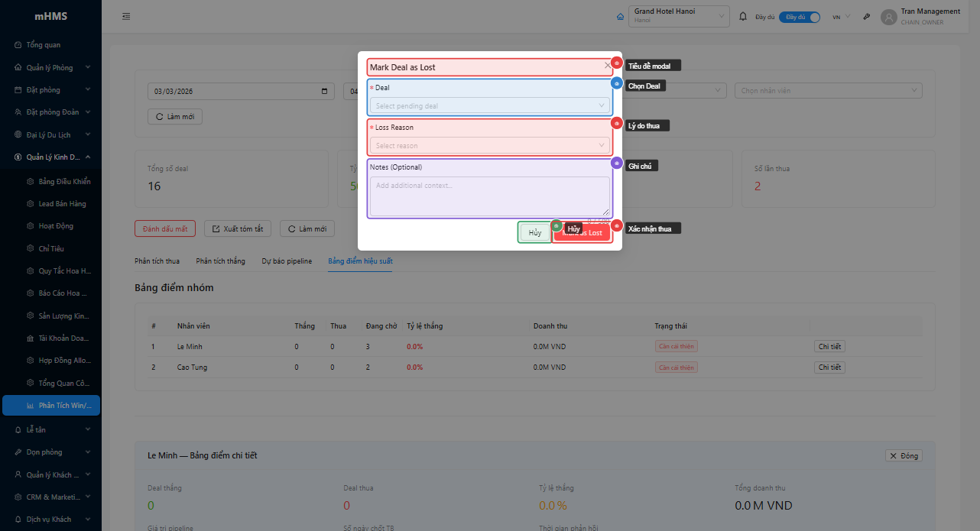The height and width of the screenshot is (531, 980).
Task: Click Chi tiết for Le Minh
Action: click(829, 346)
